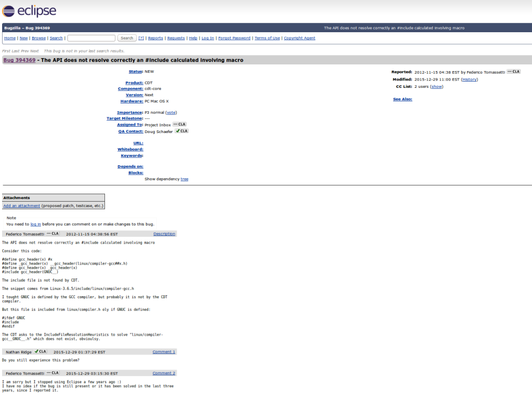Screen dimensions: 532x397
Task: Click CLA badge next to Project Inbox
Action: pos(179,124)
